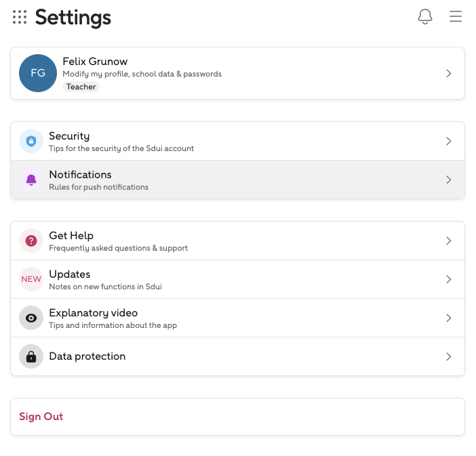The height and width of the screenshot is (456, 476).
Task: Open the hamburger menu icon
Action: click(x=456, y=17)
